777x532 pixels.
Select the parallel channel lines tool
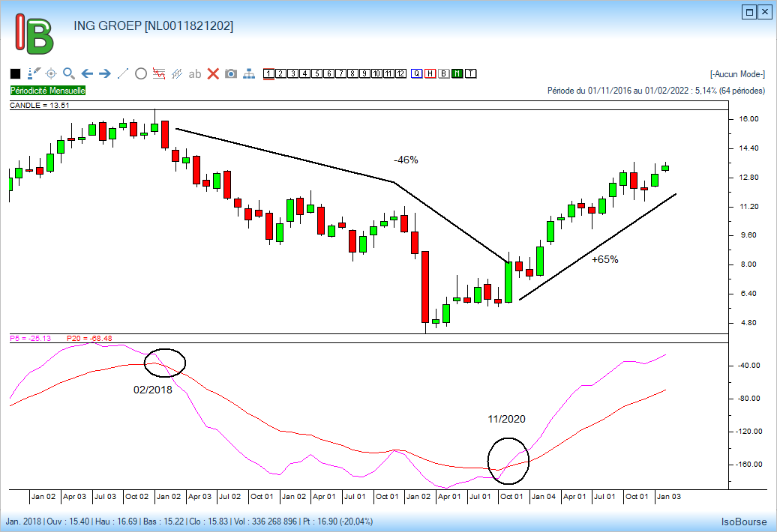[x=177, y=73]
